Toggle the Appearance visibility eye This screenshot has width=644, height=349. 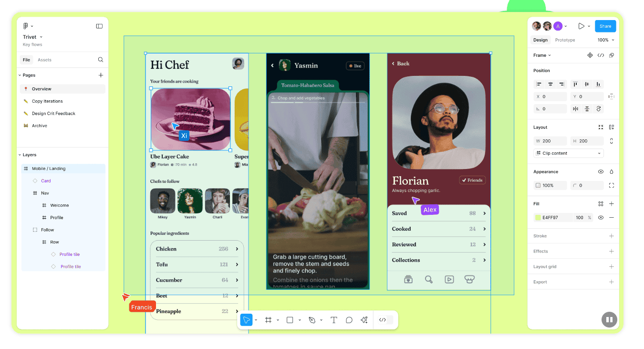(601, 171)
